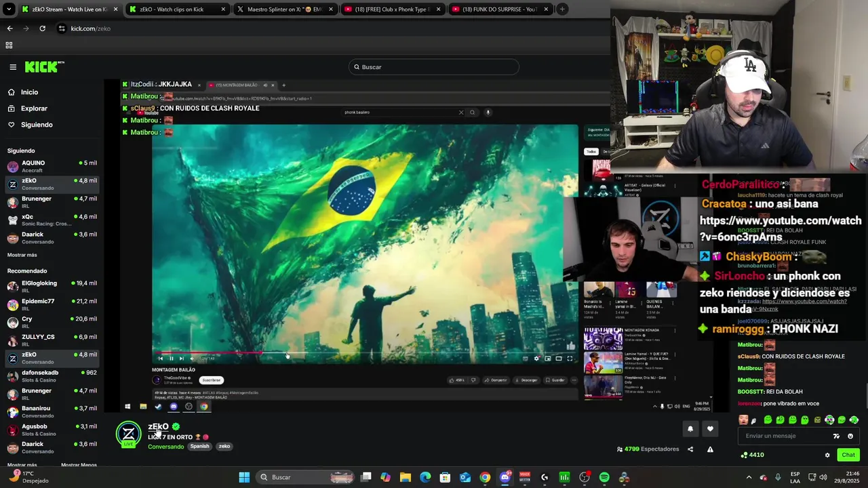The height and width of the screenshot is (488, 868).
Task: Open ZULLYY_CS recommended channel
Action: coord(52,340)
